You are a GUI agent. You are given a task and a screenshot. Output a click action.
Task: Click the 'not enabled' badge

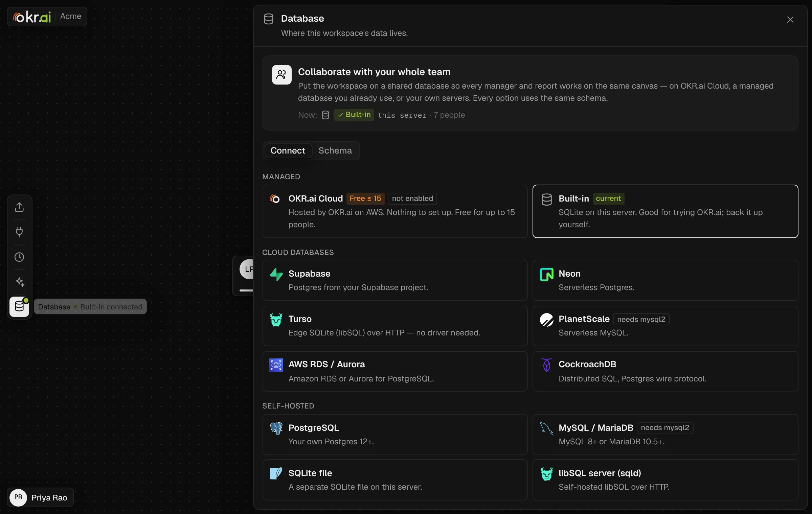(x=412, y=198)
